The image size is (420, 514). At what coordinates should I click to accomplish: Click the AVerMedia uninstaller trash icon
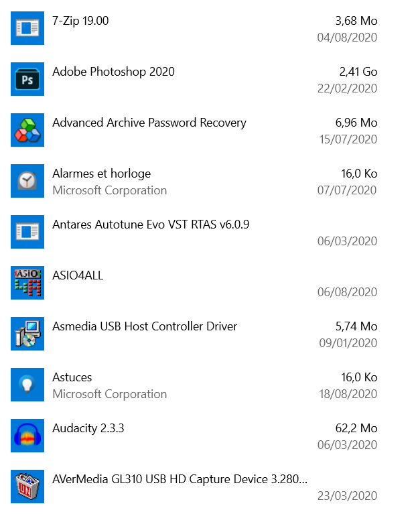27,487
